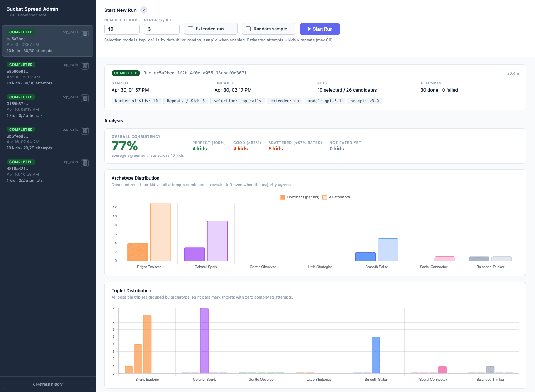Click '4 kids' under Good (≥67%)

[x=240, y=149]
